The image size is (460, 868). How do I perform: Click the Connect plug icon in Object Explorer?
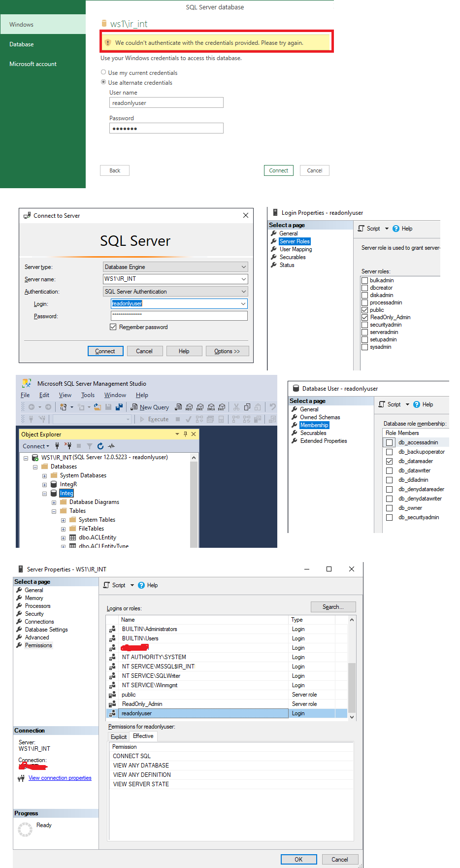click(57, 446)
